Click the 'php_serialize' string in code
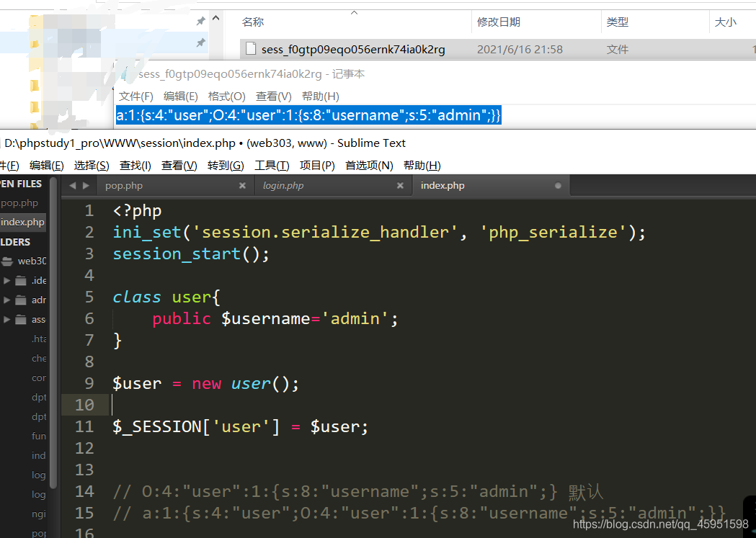The width and height of the screenshot is (756, 538). [553, 233]
